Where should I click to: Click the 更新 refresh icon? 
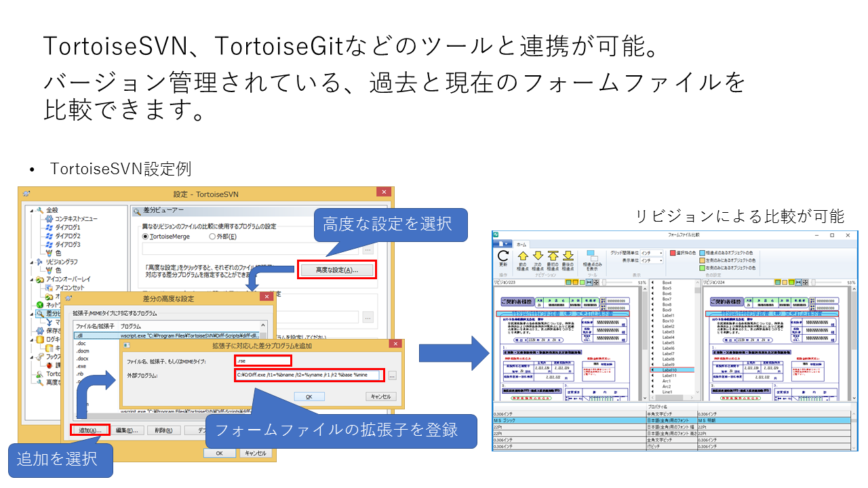click(503, 256)
